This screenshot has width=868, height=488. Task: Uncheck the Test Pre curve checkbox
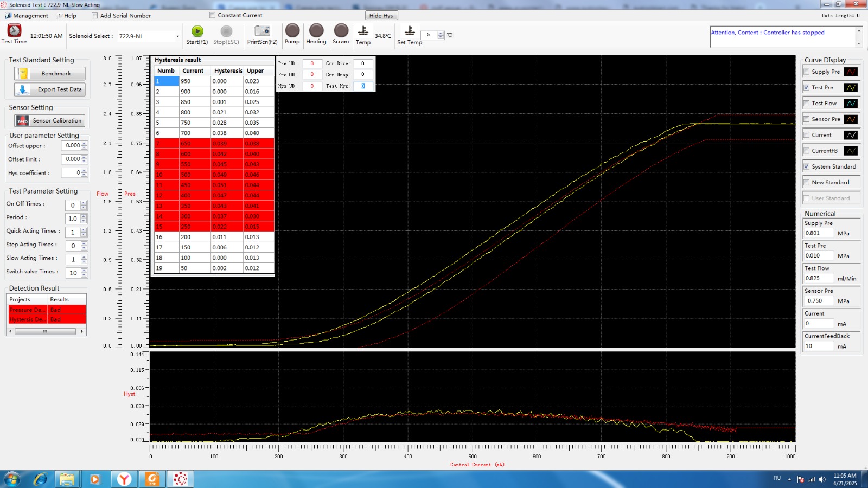pos(807,87)
